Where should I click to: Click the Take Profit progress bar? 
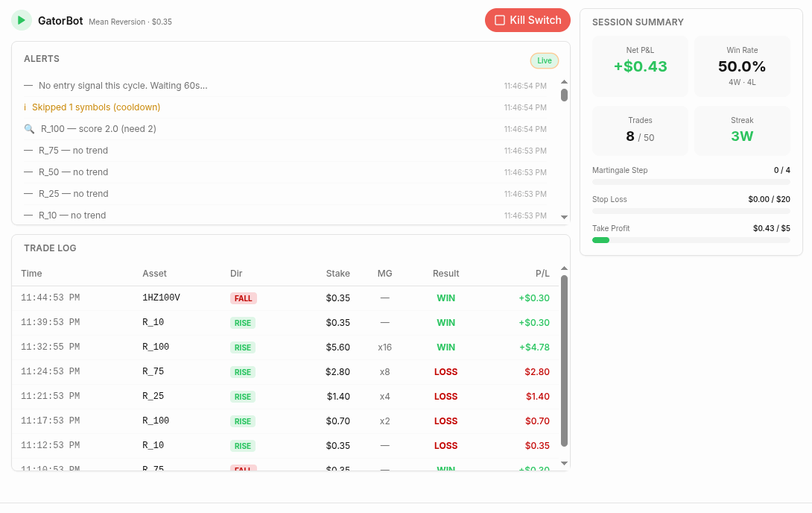(691, 240)
